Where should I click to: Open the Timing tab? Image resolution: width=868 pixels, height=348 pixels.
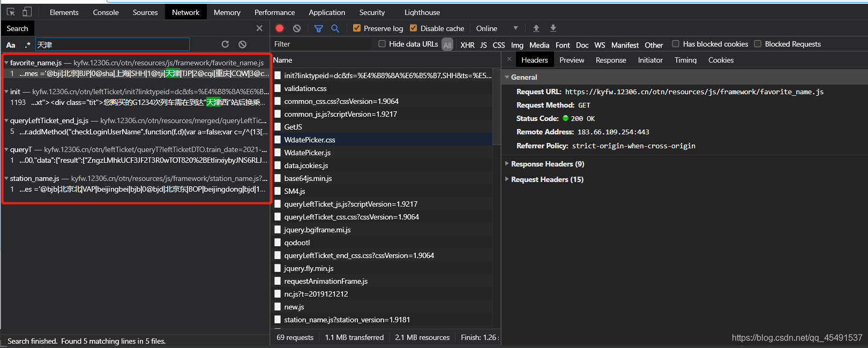685,60
